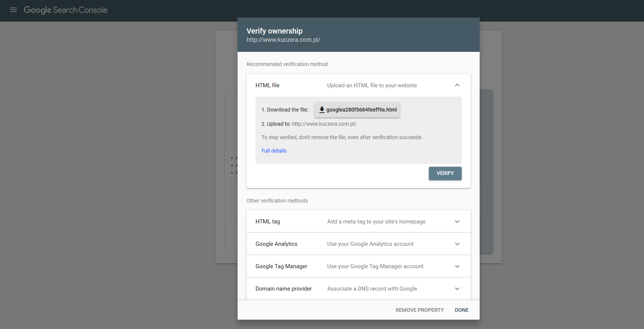Expand the Google Analytics chevron

[457, 244]
